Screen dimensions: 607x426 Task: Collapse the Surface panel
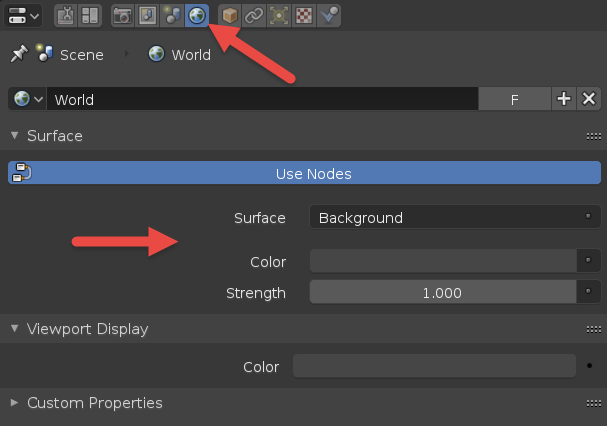[x=15, y=136]
